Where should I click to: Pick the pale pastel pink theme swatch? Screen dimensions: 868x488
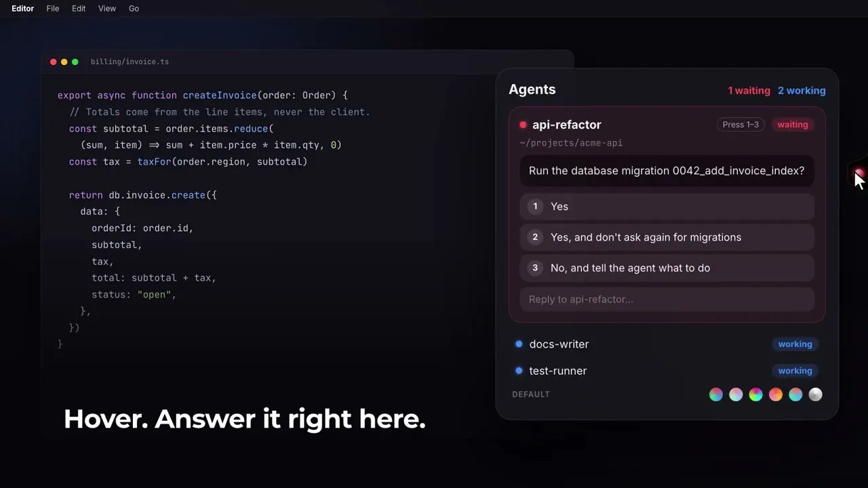point(736,394)
